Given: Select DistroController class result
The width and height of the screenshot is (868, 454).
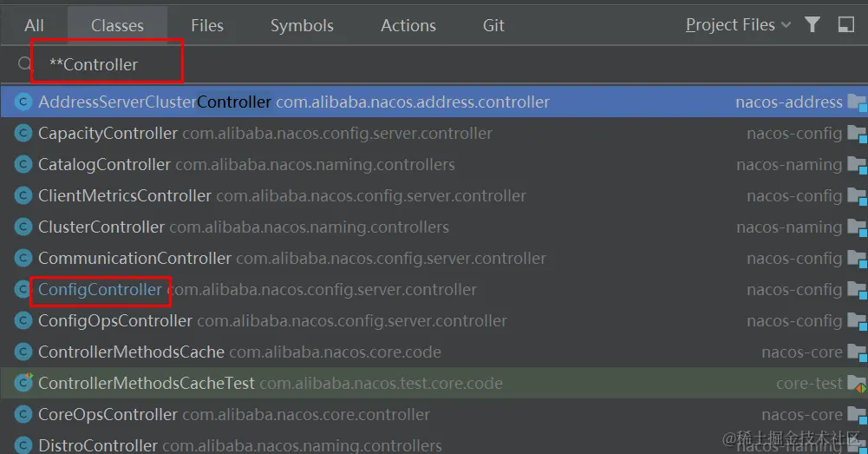Looking at the screenshot, I should tap(434, 444).
